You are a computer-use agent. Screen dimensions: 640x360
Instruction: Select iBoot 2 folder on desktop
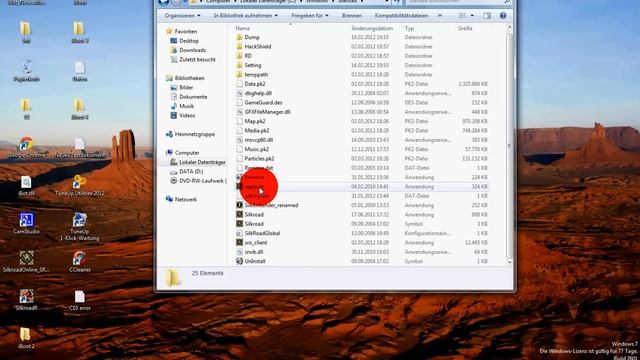pos(26,338)
